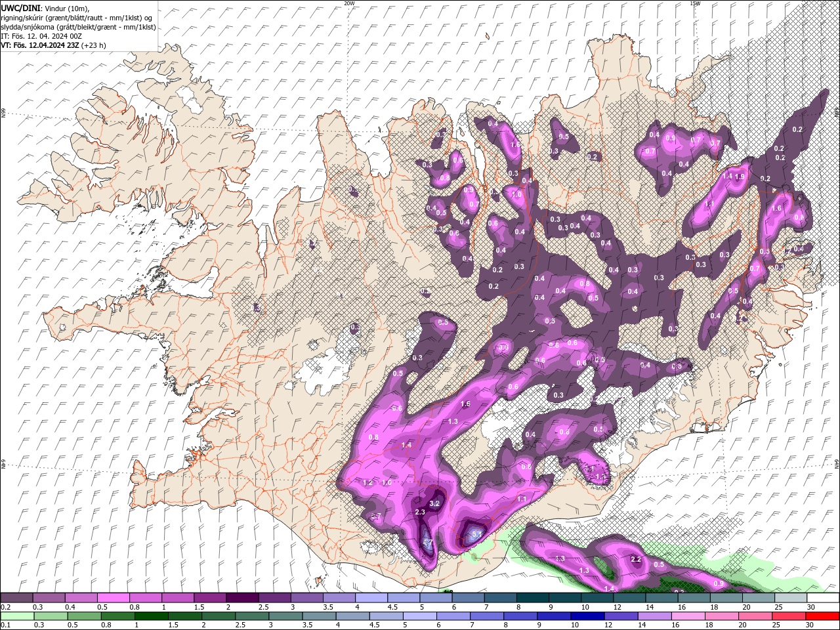Pick the violet 12–14 rain scale swatch

point(621,616)
